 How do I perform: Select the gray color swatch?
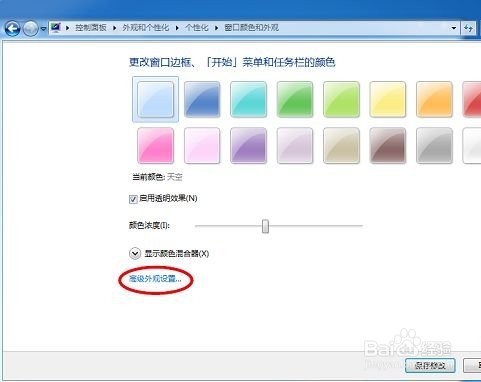pyautogui.click(x=434, y=146)
